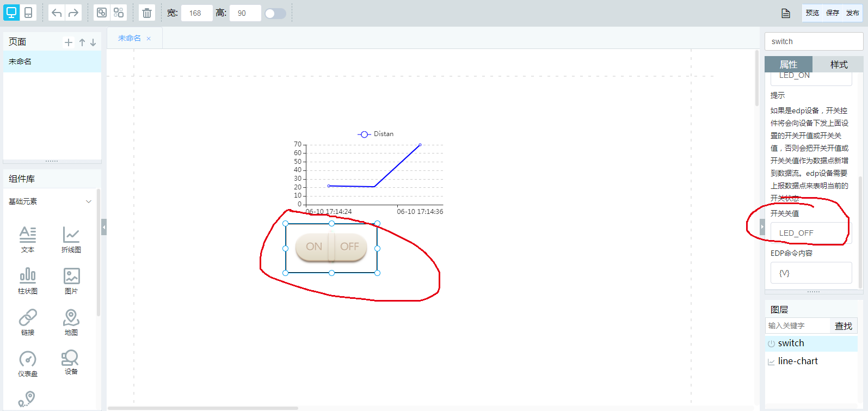
Task: Select the Gauge (仪表盘) component
Action: click(x=28, y=364)
